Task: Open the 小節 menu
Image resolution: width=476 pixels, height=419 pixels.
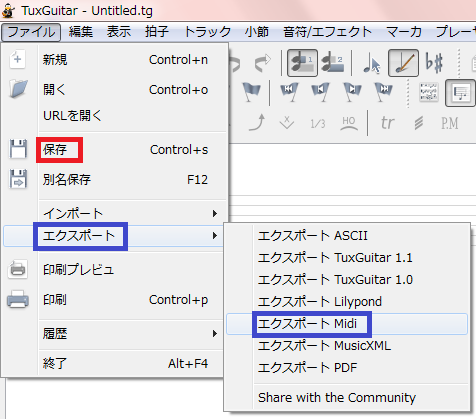Action: point(256,32)
